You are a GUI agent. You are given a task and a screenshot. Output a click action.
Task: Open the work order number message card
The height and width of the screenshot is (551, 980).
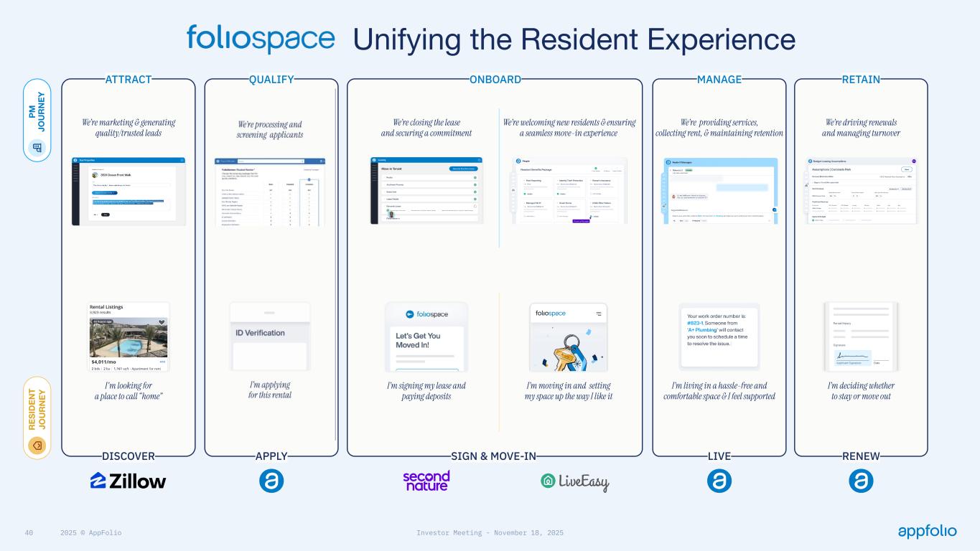(719, 336)
